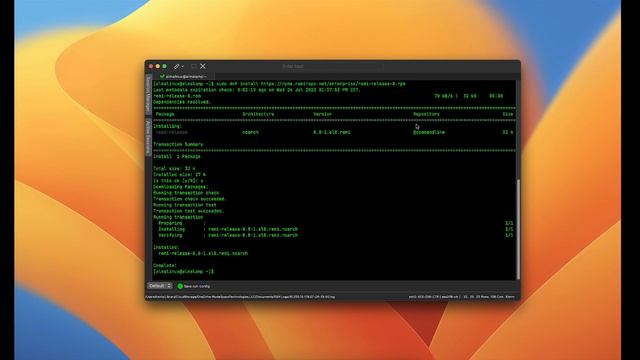The width and height of the screenshot is (640, 360).
Task: Open the Session Manager side tab
Action: [148, 95]
